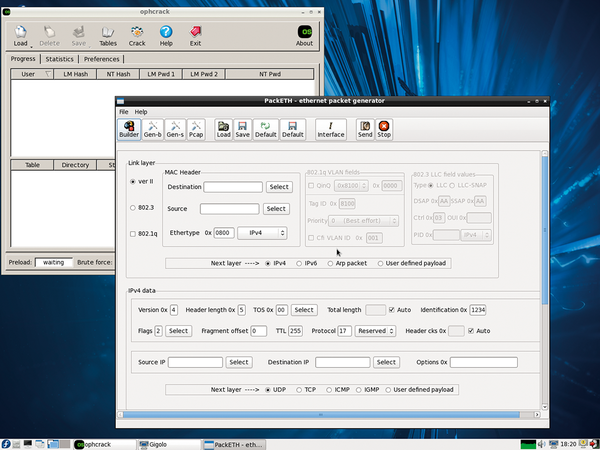Switch to the Statistics tab
The height and width of the screenshot is (450, 600).
point(59,59)
